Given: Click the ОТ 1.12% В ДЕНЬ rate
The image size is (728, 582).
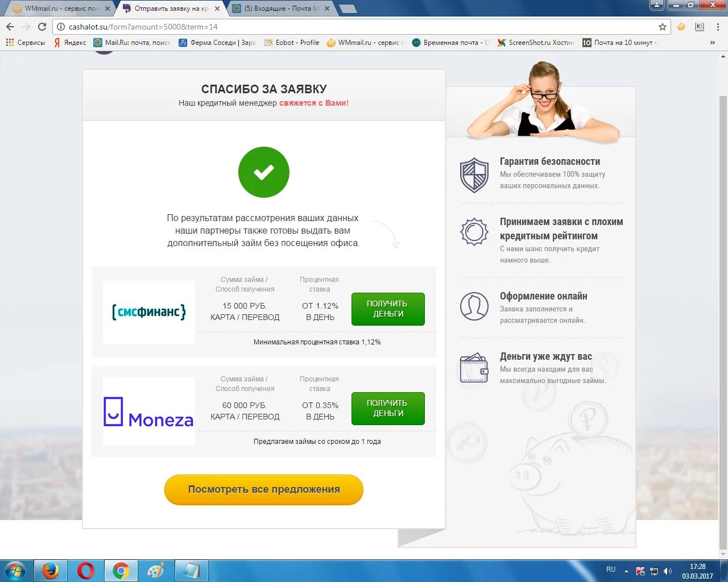Looking at the screenshot, I should tap(320, 311).
